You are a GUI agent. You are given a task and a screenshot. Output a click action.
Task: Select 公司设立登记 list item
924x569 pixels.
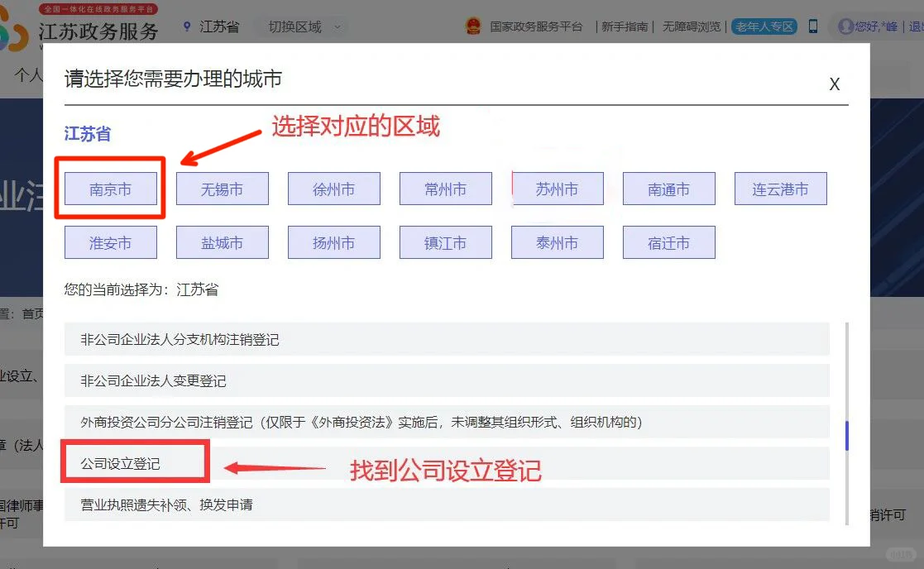click(x=121, y=464)
